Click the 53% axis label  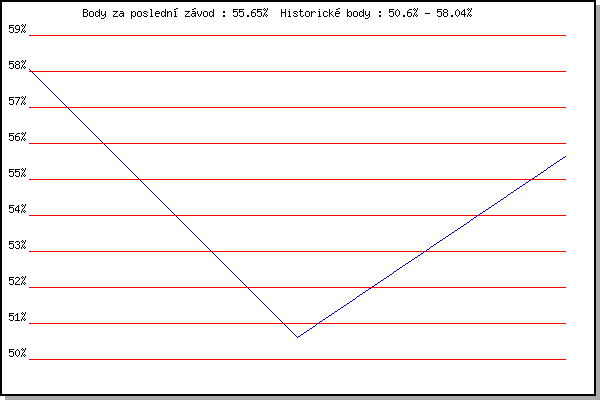17,245
